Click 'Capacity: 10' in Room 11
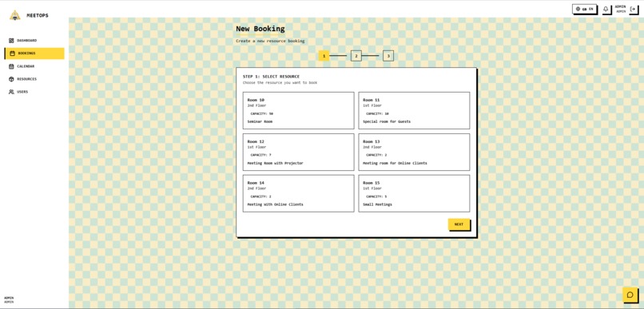This screenshot has width=644, height=309. tap(377, 113)
